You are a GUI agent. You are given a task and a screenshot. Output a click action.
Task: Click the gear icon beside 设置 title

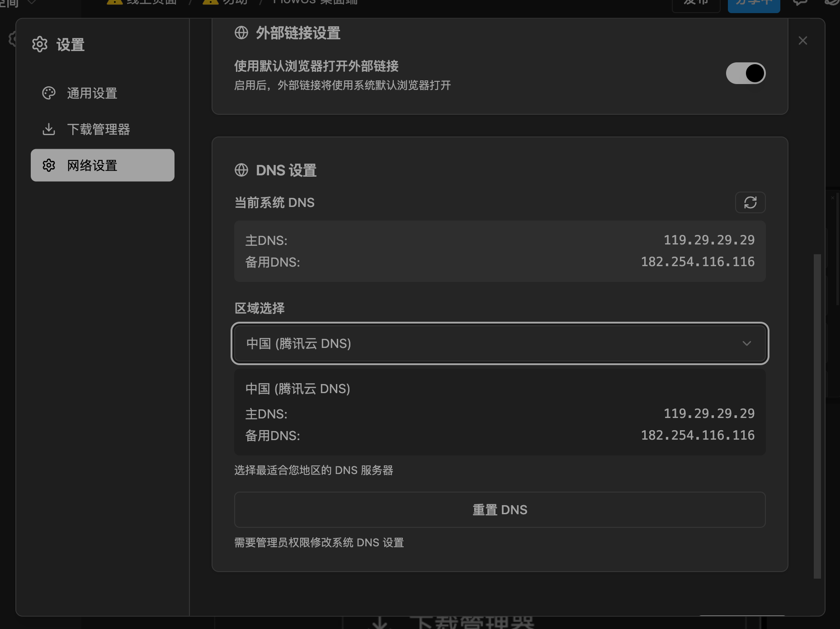coord(40,44)
